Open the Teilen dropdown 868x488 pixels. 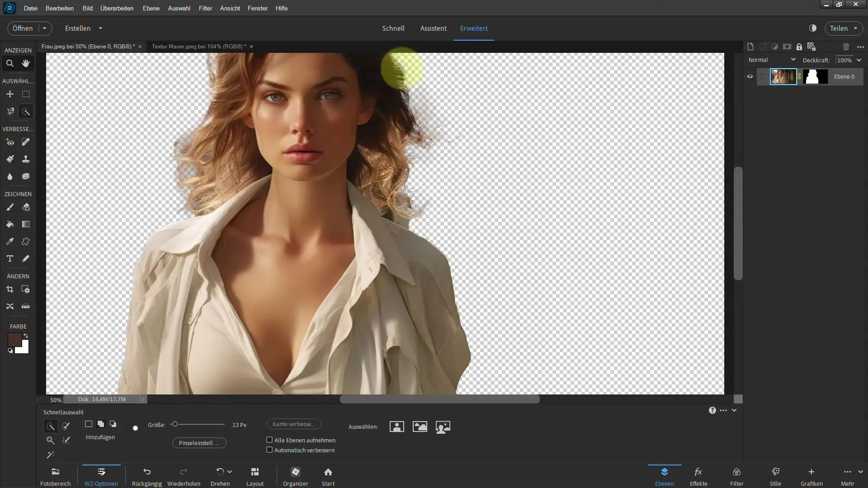855,28
